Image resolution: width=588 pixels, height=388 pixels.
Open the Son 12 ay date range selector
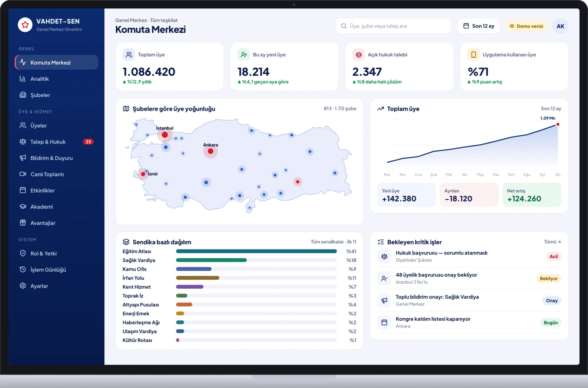[x=478, y=26]
